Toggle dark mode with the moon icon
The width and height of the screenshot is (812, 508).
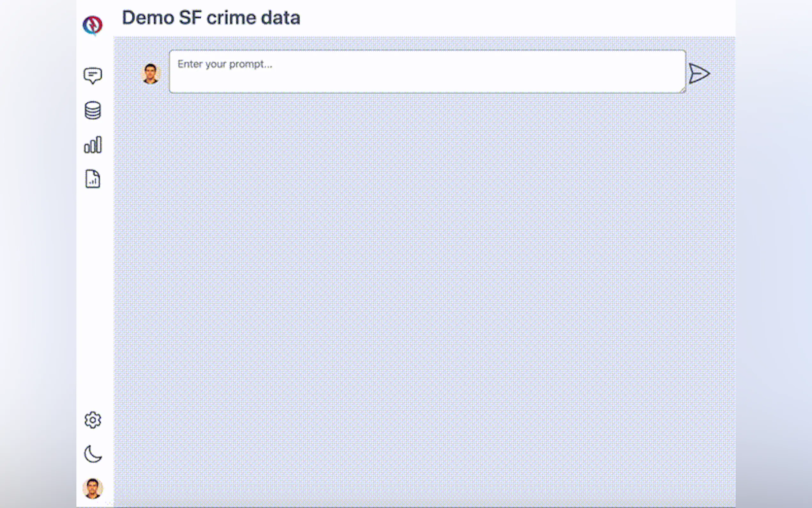93,454
